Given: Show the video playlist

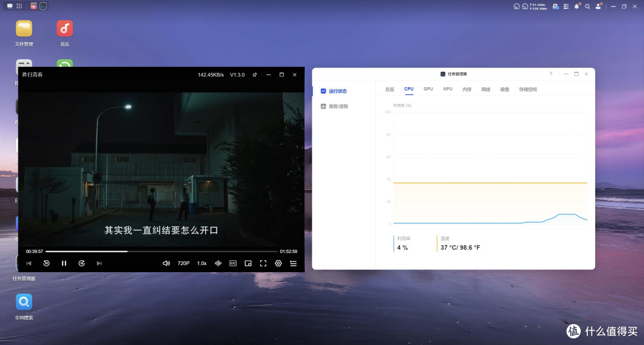Looking at the screenshot, I should (293, 263).
